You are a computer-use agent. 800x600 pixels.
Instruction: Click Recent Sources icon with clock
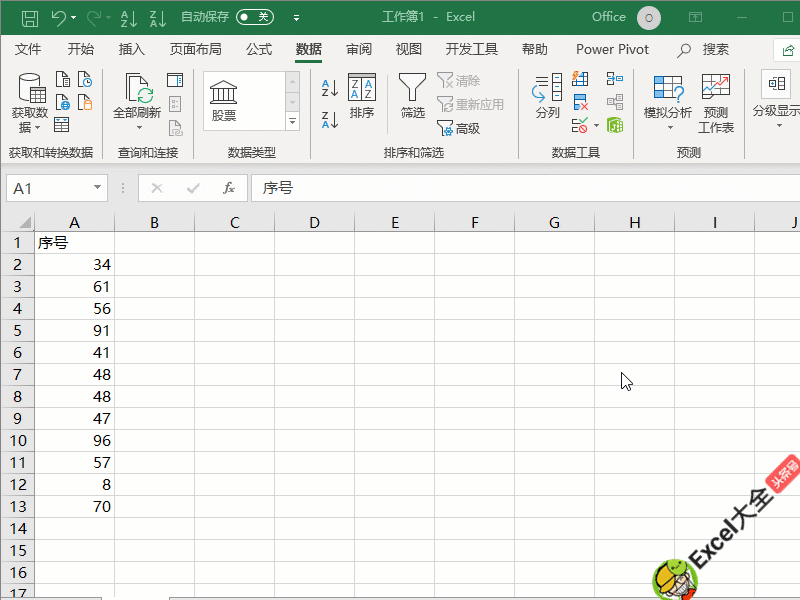85,80
